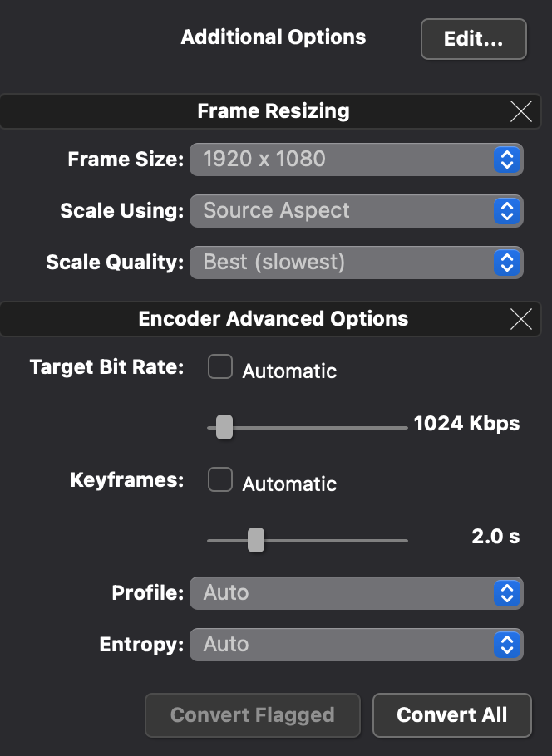Click the 2.0 s keyframe value
Screen dimensions: 552x756
[495, 537]
